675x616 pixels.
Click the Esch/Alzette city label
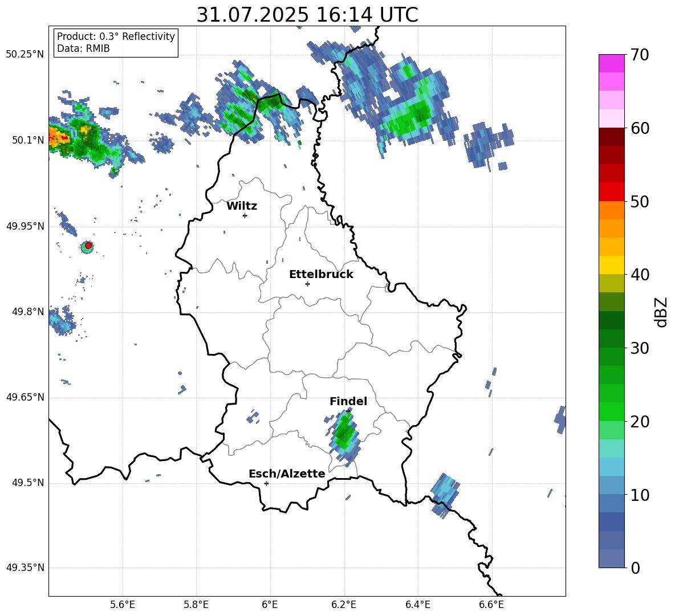287,474
